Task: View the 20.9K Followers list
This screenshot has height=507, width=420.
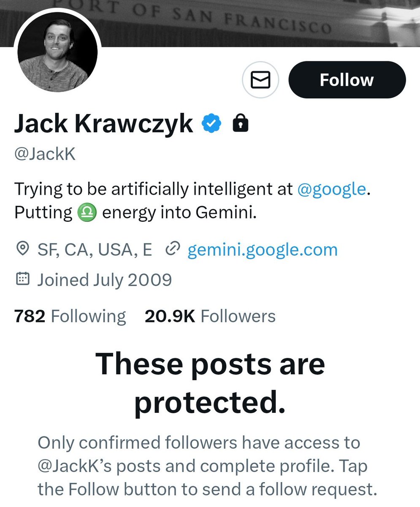Action: tap(210, 316)
